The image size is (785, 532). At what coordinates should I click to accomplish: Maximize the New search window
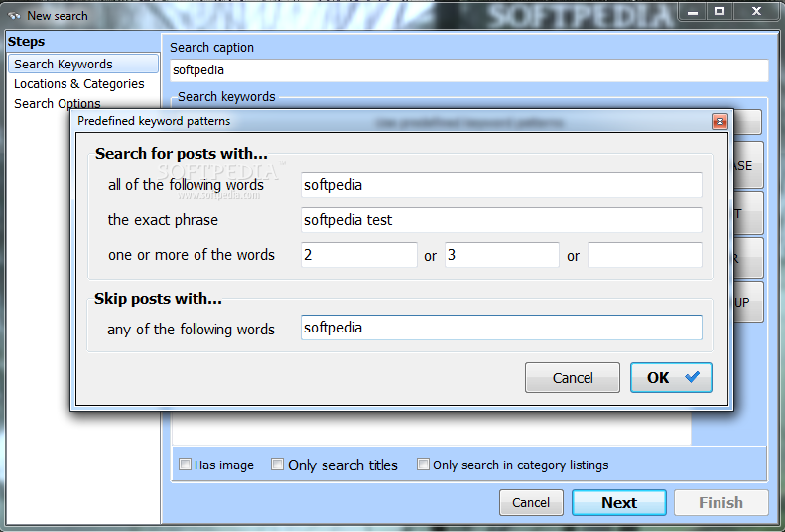[720, 12]
